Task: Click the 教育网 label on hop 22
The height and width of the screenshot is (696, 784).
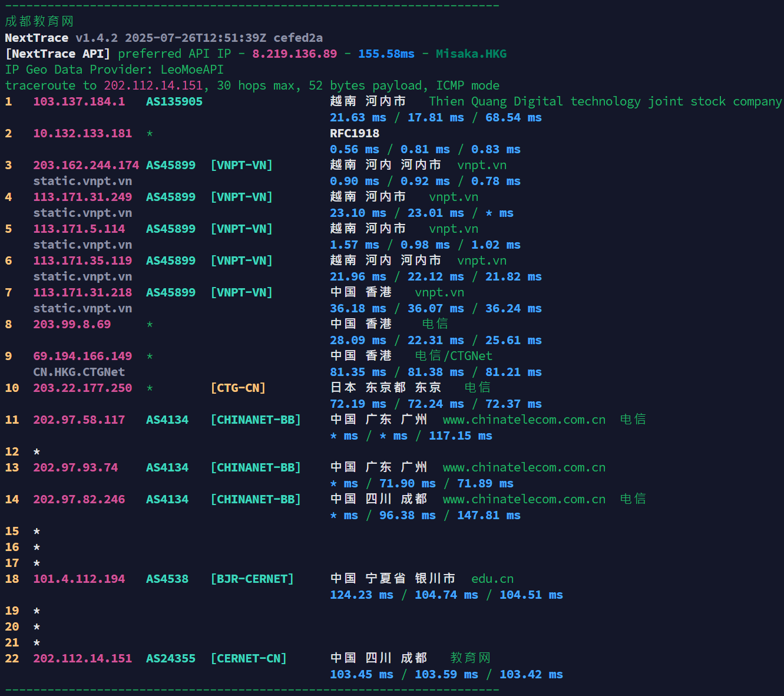Action: pyautogui.click(x=471, y=658)
